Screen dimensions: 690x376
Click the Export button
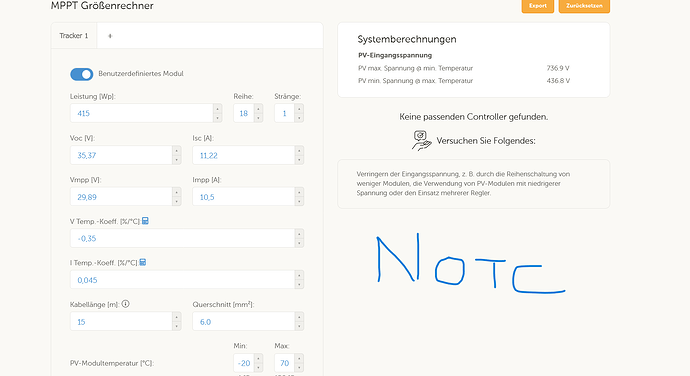point(538,6)
